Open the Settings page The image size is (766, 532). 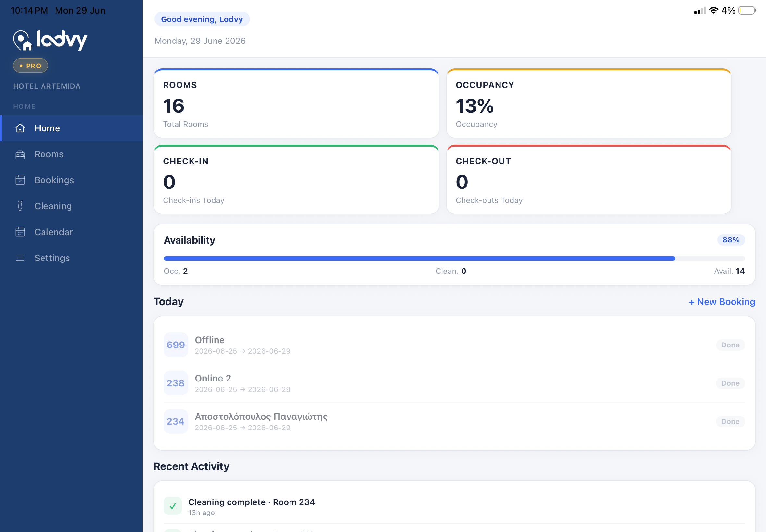point(71,258)
